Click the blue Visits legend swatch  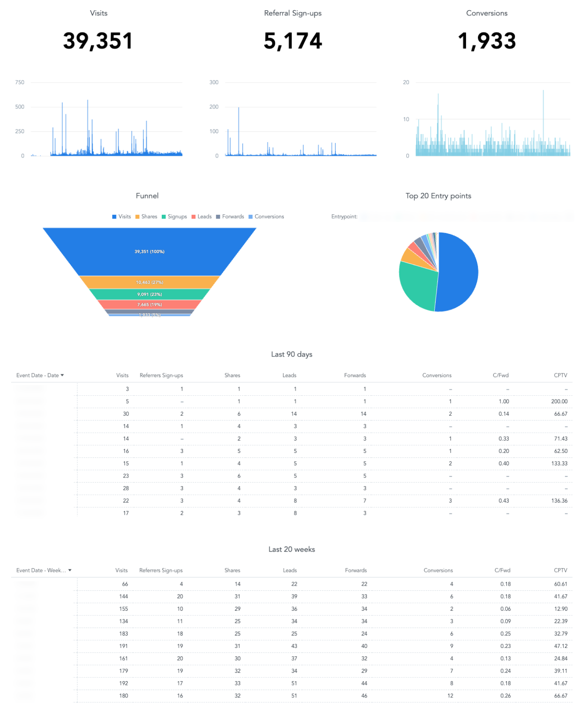pos(114,217)
